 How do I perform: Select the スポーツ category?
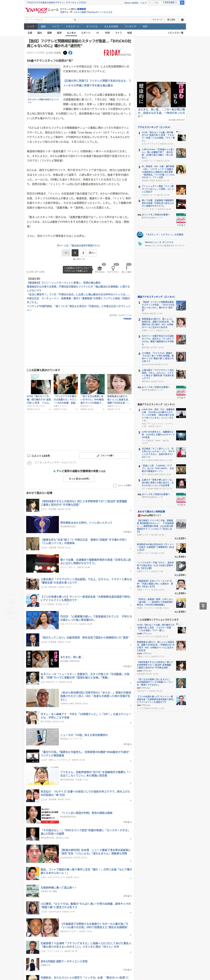click(x=86, y=33)
